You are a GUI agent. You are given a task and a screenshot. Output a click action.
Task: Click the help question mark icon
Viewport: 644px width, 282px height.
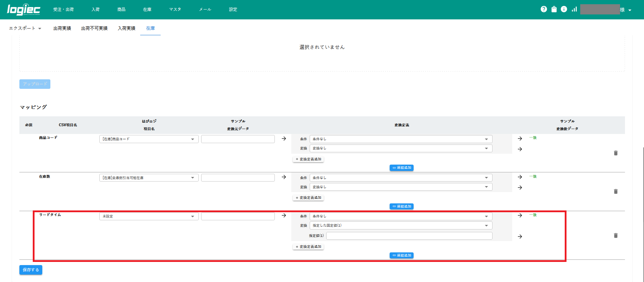coord(544,9)
